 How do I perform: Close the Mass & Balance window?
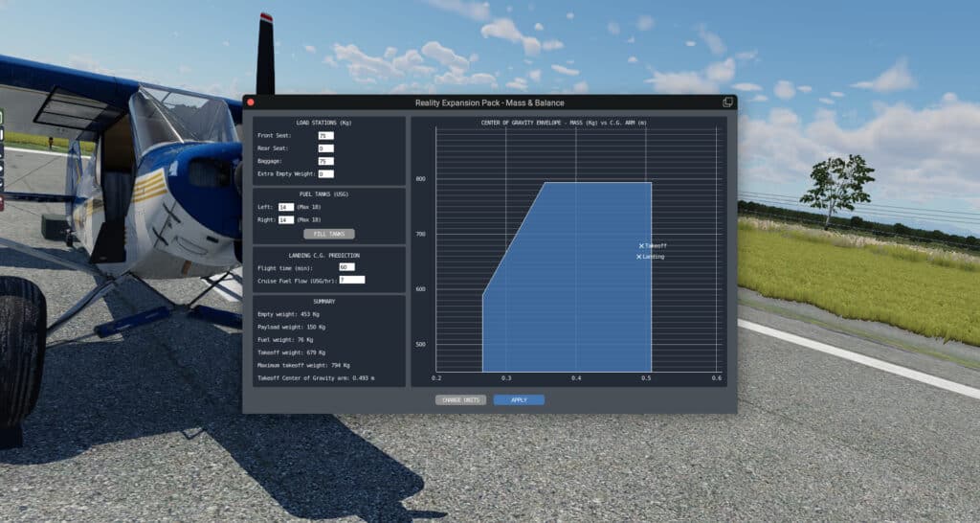click(251, 102)
